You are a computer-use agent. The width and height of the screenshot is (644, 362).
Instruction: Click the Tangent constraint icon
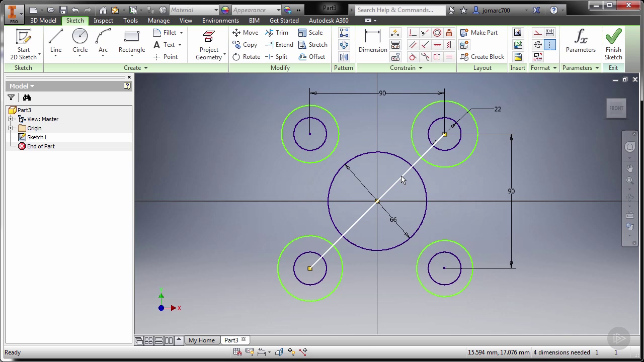coord(413,57)
